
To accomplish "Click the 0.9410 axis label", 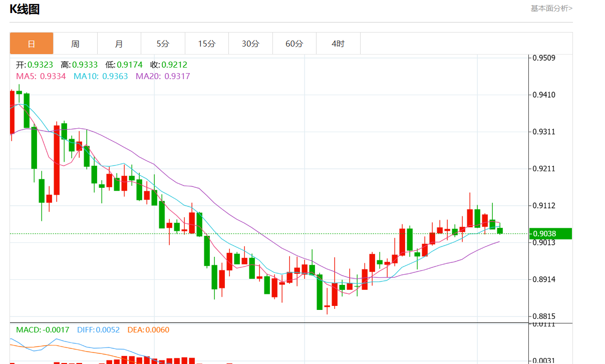I will (545, 95).
